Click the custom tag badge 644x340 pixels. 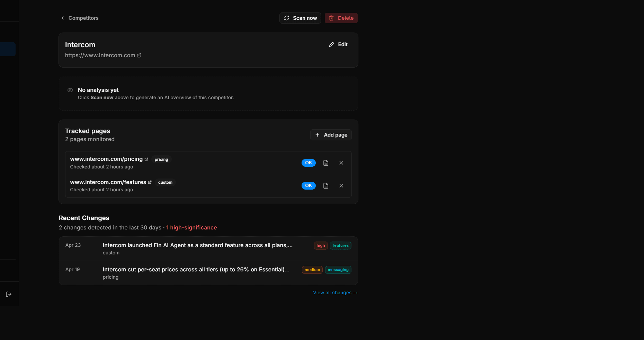[x=165, y=182]
